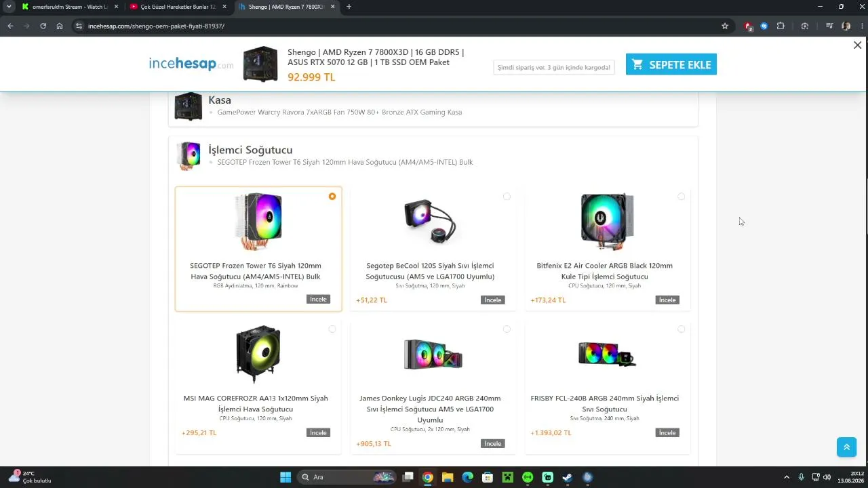The height and width of the screenshot is (488, 868).
Task: Click the PC case thumbnail in the sticky header
Action: pyautogui.click(x=260, y=64)
